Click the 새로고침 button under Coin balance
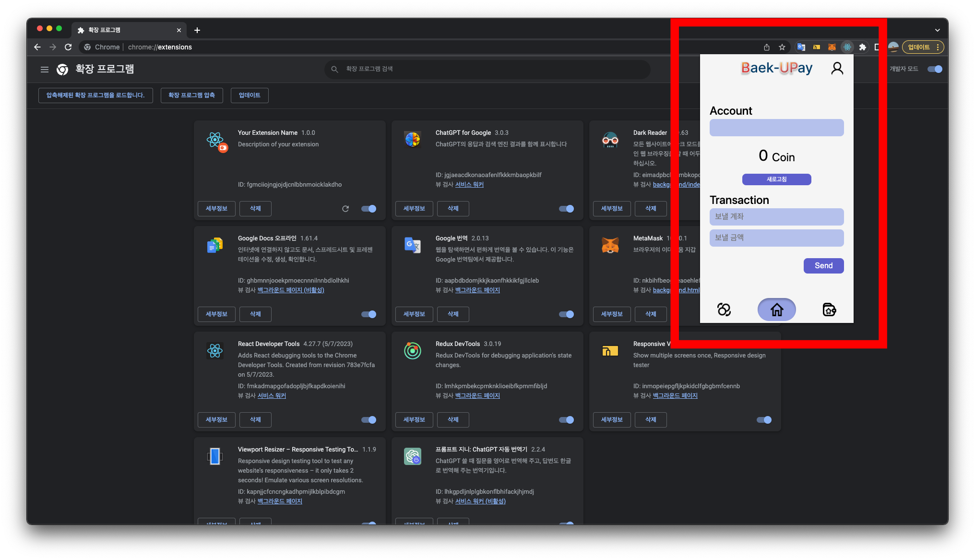 point(776,179)
